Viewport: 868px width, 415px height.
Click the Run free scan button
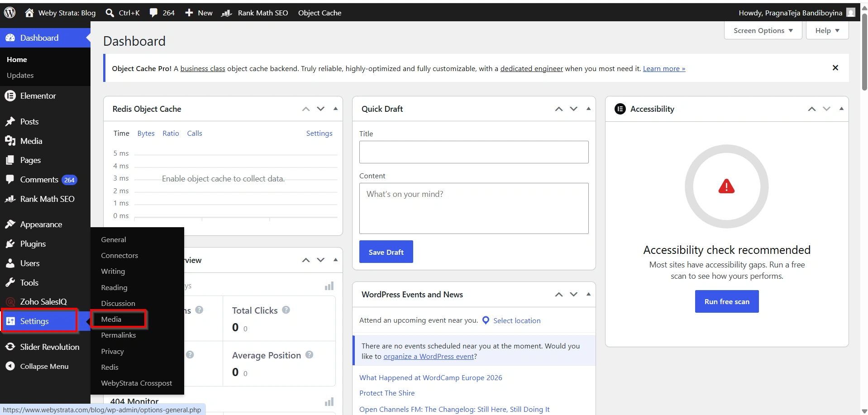click(x=727, y=301)
